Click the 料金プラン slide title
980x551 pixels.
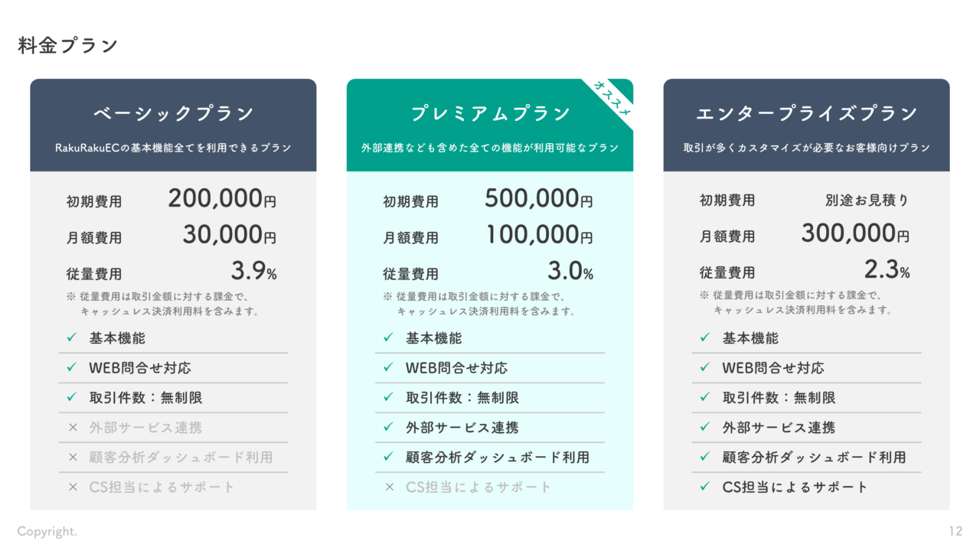coord(68,45)
